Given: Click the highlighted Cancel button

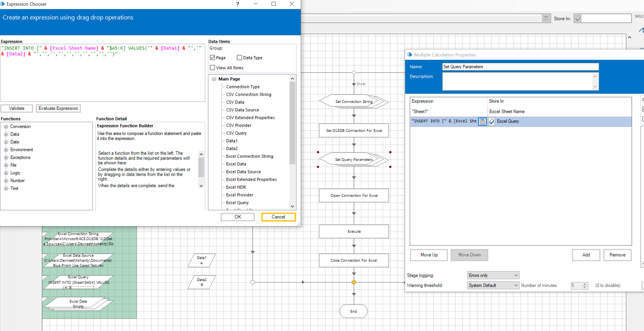Looking at the screenshot, I should click(x=278, y=217).
